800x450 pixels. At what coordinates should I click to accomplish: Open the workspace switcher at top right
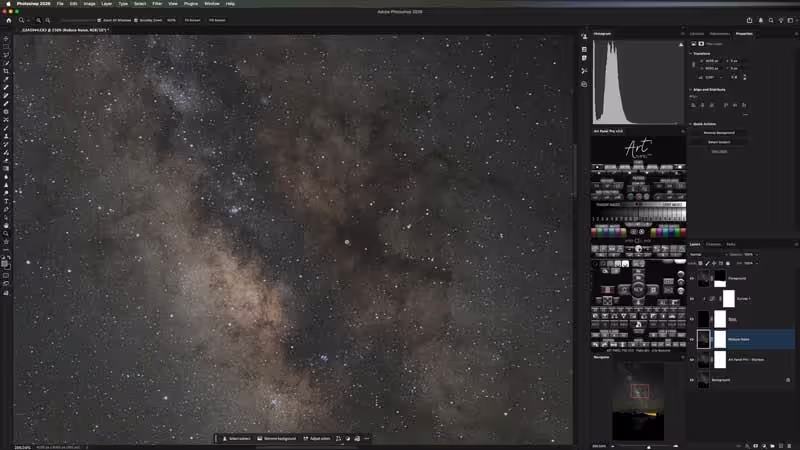791,20
